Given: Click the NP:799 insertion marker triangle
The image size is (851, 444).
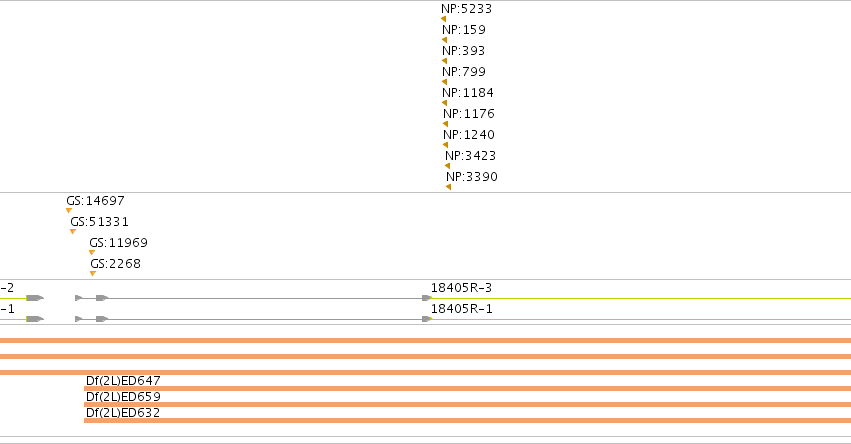Looking at the screenshot, I should click(x=444, y=82).
